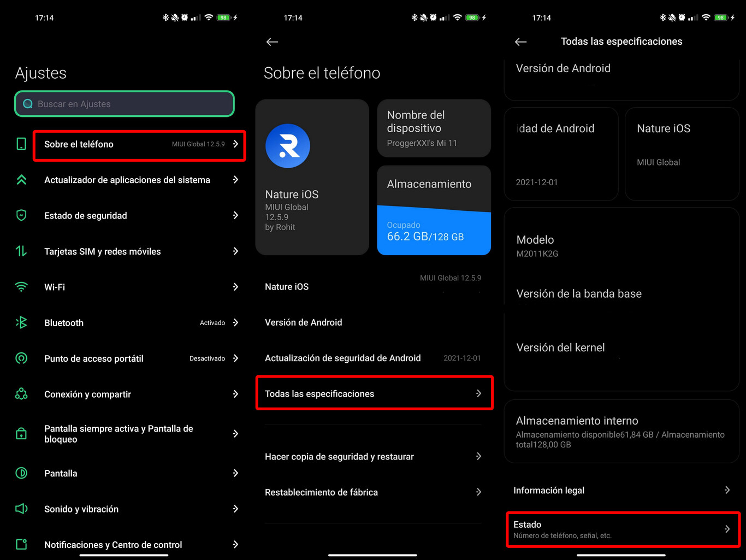Tap the blue Almacenamiento usage bar
This screenshot has height=560, width=746.
pyautogui.click(x=434, y=232)
